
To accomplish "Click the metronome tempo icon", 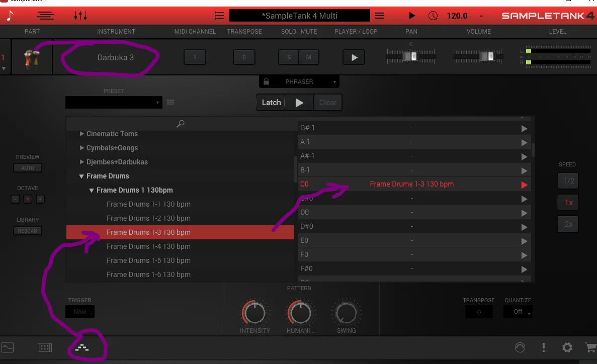I will 433,16.
